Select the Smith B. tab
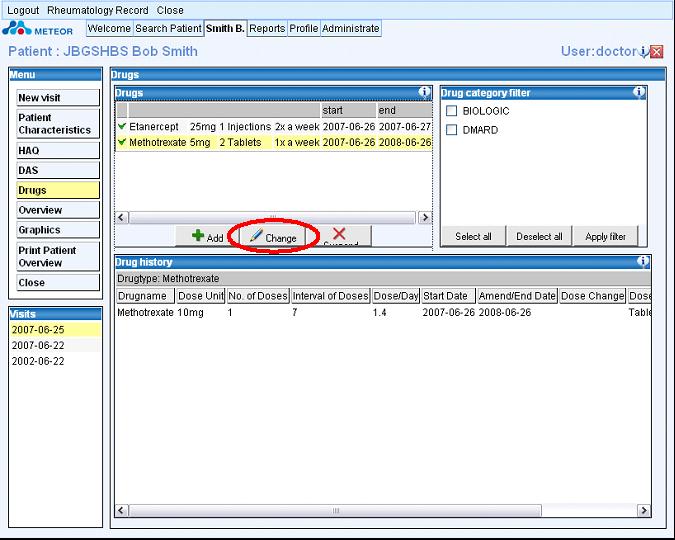Viewport: 675px width, 540px height. [225, 28]
